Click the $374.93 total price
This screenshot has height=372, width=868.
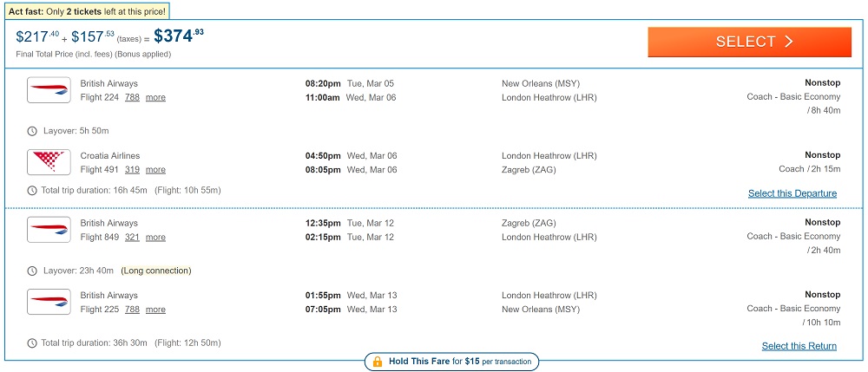pyautogui.click(x=178, y=36)
